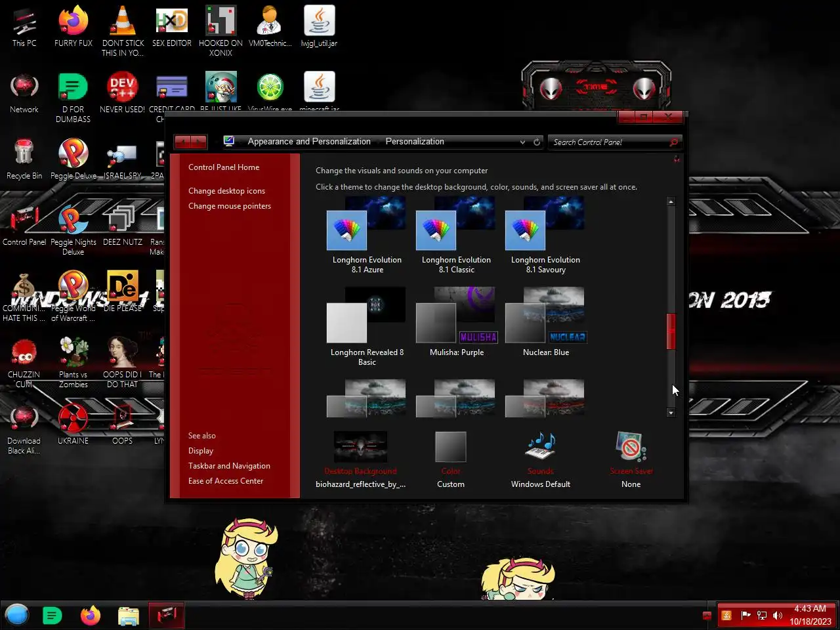Open the Recycle Bin icon
Image resolution: width=840 pixels, height=630 pixels.
[x=24, y=159]
